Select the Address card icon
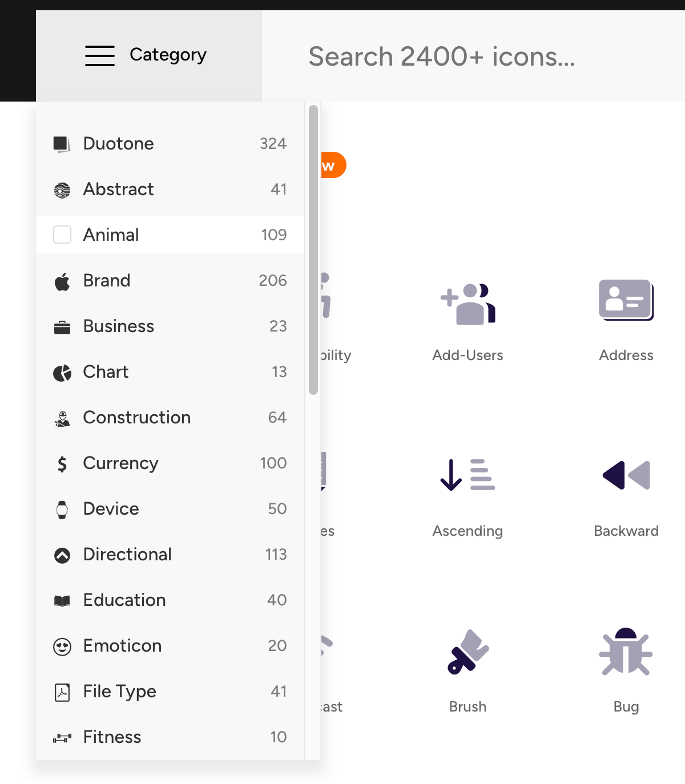This screenshot has width=685, height=784. pos(626,300)
